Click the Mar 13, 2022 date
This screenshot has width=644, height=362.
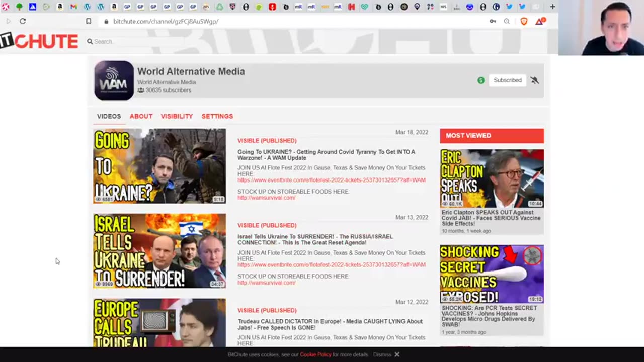[412, 217]
